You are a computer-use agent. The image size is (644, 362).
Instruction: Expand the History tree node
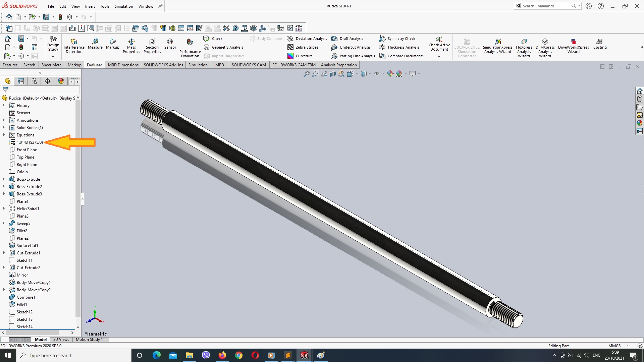click(x=4, y=105)
